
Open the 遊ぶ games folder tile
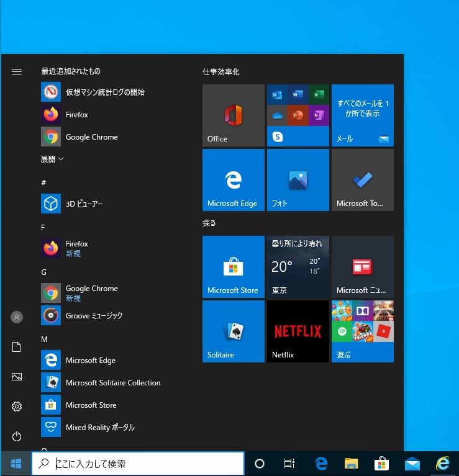363,331
